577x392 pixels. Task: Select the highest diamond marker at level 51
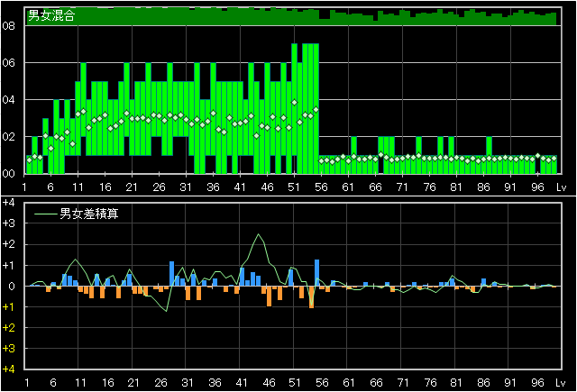(294, 103)
